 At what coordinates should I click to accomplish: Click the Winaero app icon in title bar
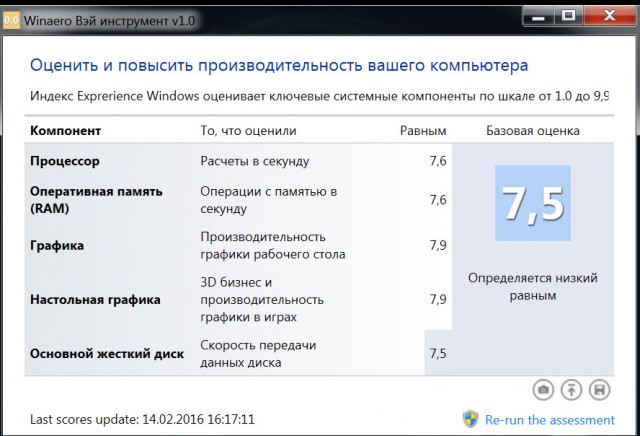click(x=11, y=20)
